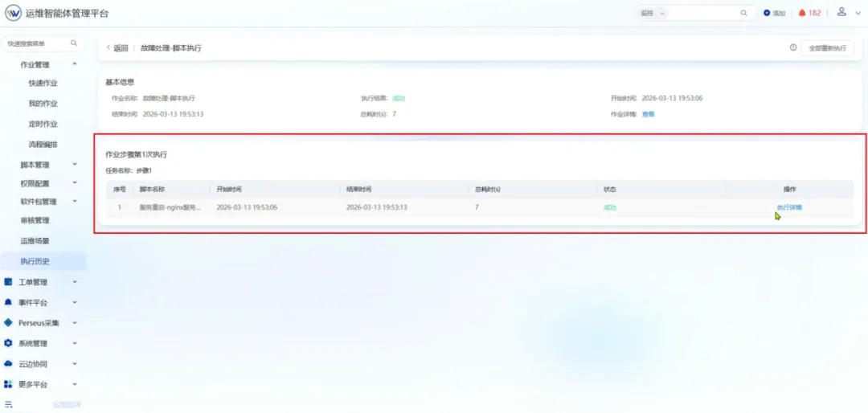Click the 操作 column header
This screenshot has width=868, height=413.
[789, 190]
